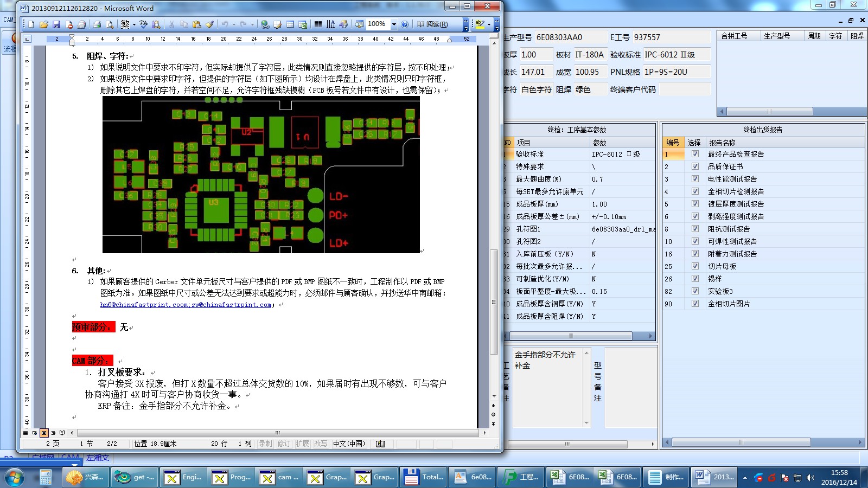Click the 编号 column header
Screen dimensions: 868x488
[673, 143]
